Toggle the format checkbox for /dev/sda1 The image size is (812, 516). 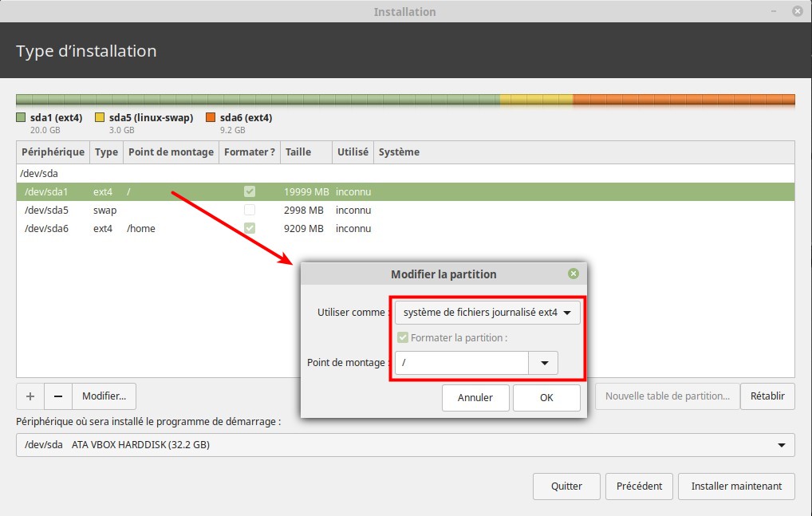(x=250, y=192)
